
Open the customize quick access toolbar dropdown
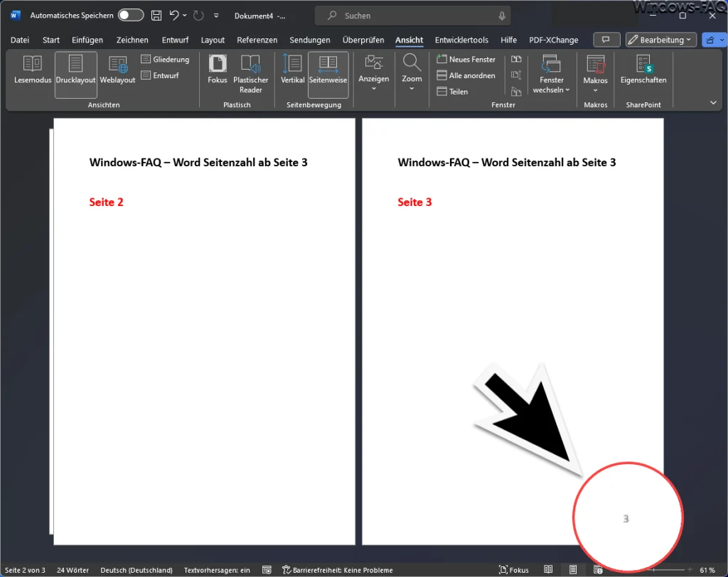[x=216, y=16]
